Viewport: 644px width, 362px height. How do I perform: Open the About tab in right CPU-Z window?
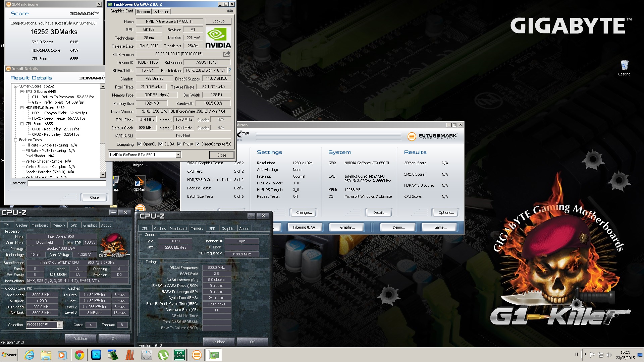[244, 229]
